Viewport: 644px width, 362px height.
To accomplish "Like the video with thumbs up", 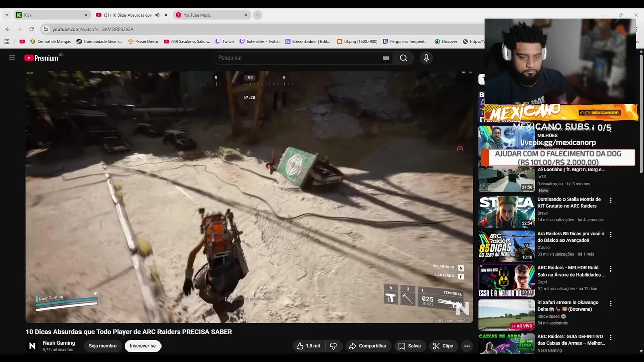I will [x=308, y=346].
